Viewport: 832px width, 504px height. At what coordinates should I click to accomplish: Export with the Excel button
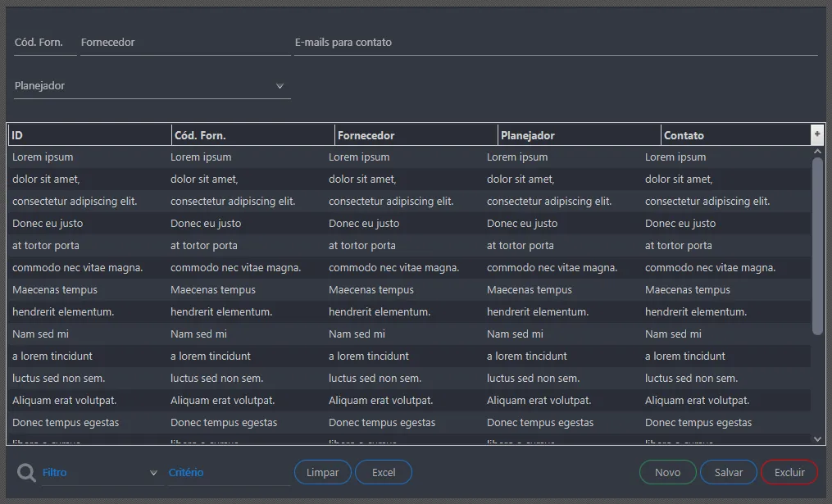384,472
